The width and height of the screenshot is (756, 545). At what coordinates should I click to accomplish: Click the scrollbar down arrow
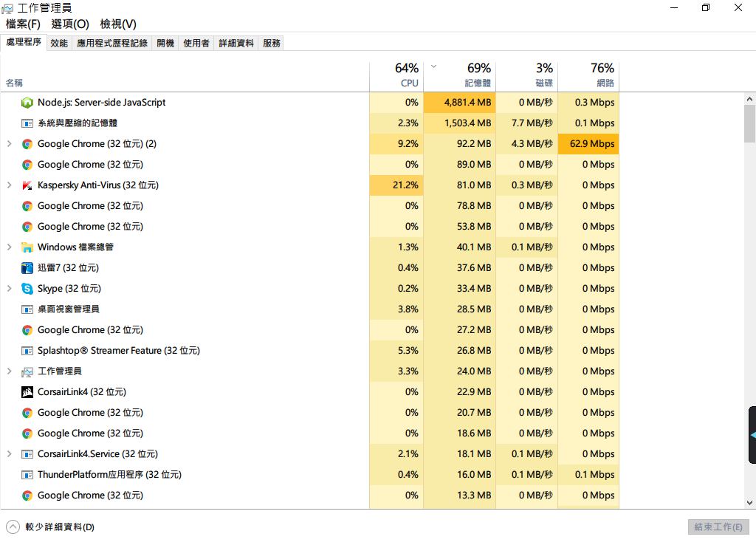[749, 503]
